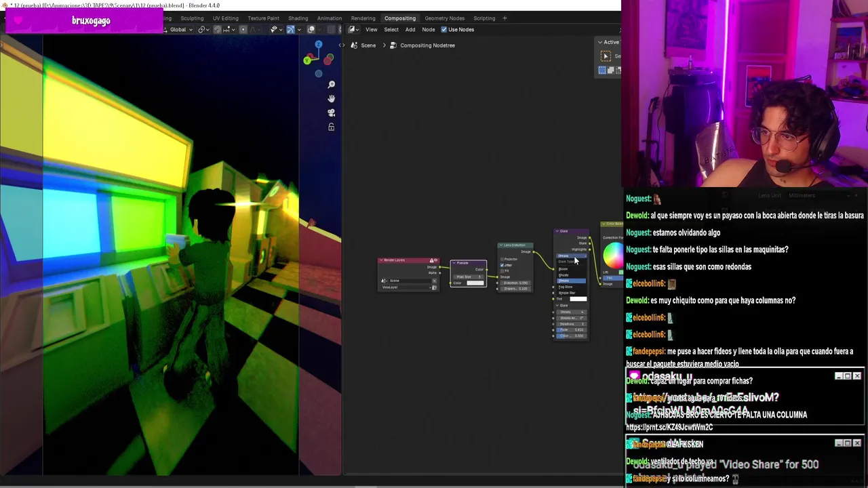Collapse the Lens Distortion node

click(x=501, y=245)
